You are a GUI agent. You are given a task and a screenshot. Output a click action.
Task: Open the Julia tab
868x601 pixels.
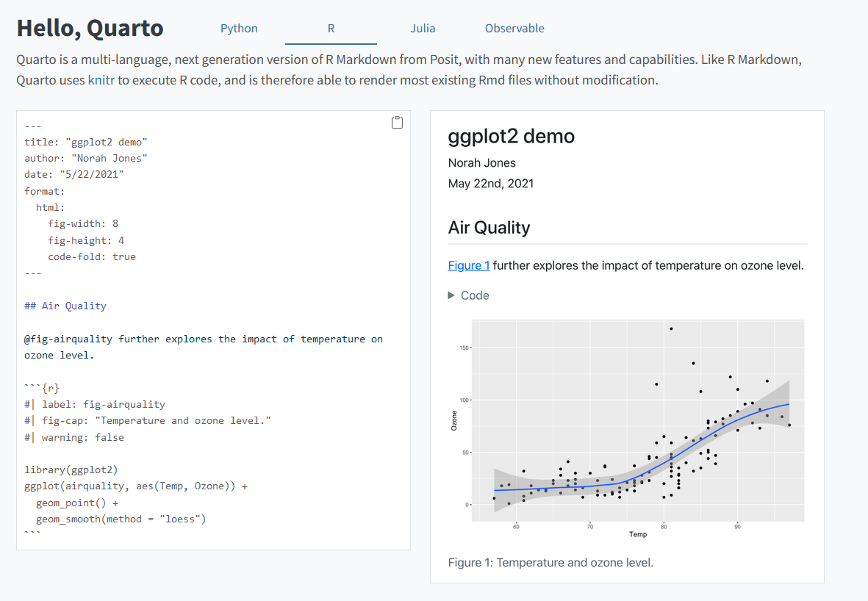pos(423,28)
